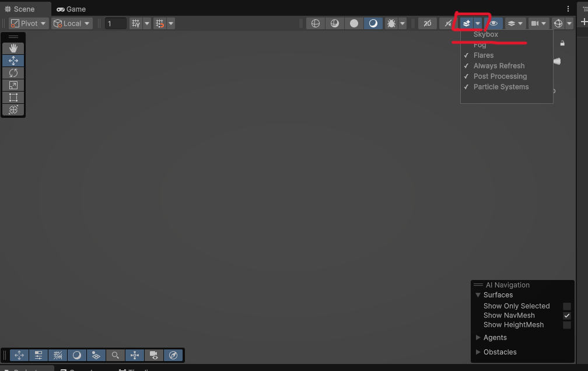Switch to the Game tab
The height and width of the screenshot is (371, 588).
coord(71,9)
